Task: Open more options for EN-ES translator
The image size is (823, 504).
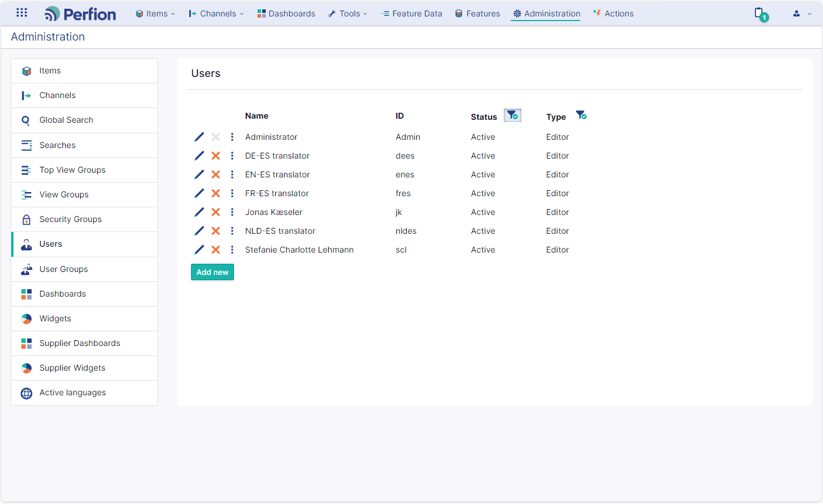Action: 232,174
